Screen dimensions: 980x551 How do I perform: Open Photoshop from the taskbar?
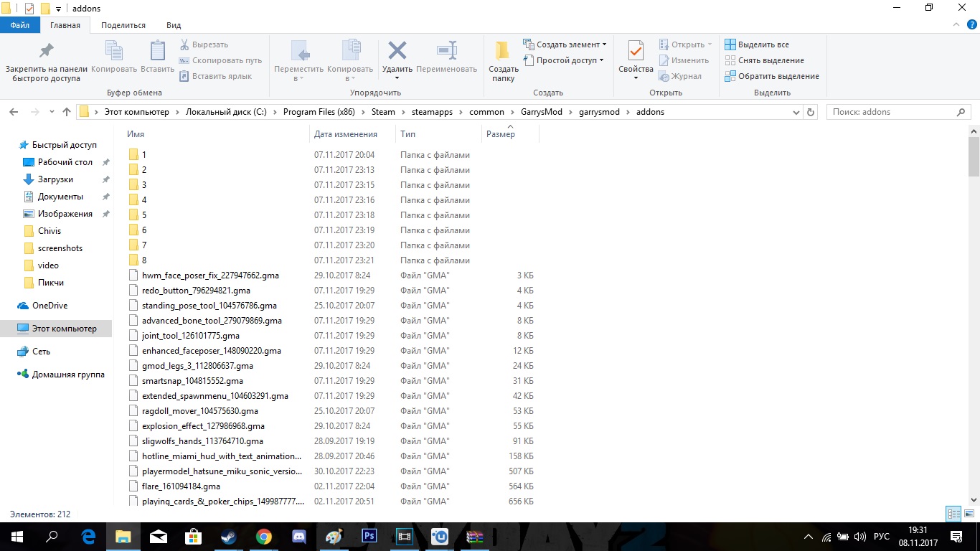369,537
